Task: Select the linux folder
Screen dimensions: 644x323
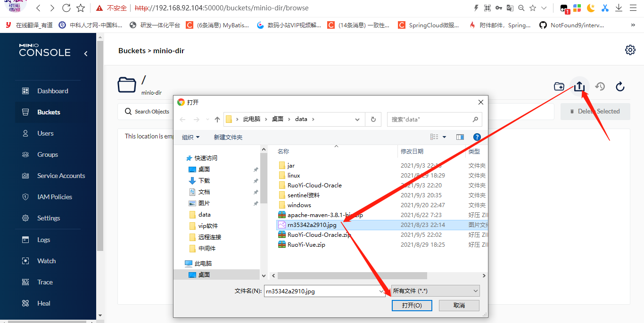Action: pyautogui.click(x=294, y=175)
